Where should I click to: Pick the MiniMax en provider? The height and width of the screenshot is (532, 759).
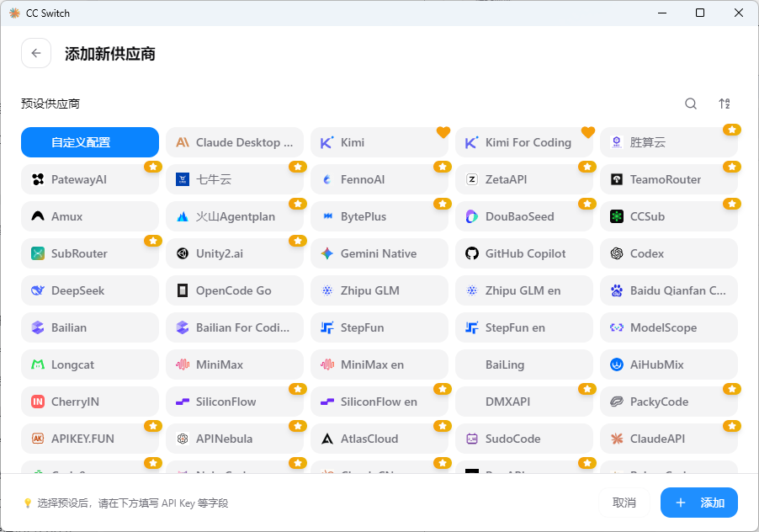(x=379, y=364)
